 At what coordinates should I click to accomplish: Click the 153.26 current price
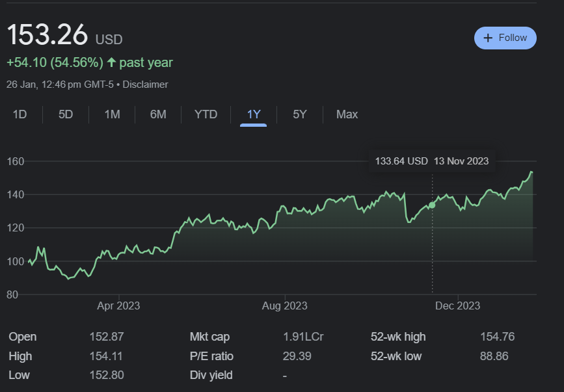click(47, 35)
